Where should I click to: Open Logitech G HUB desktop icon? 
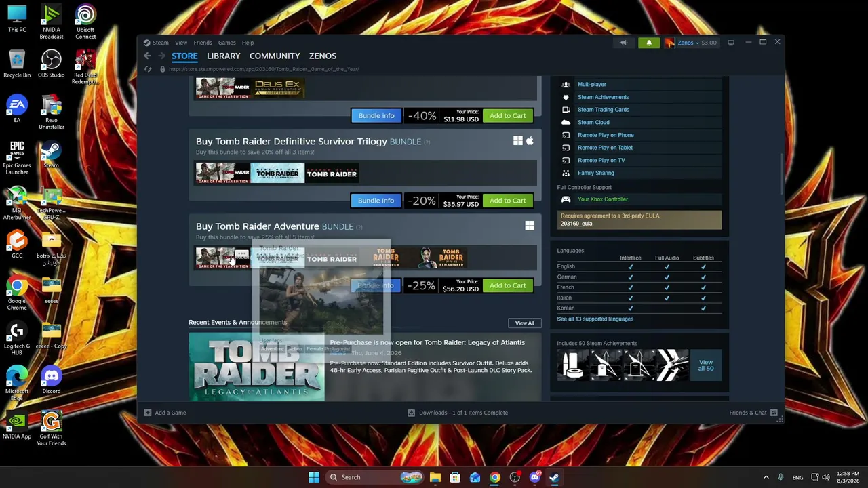click(x=17, y=339)
